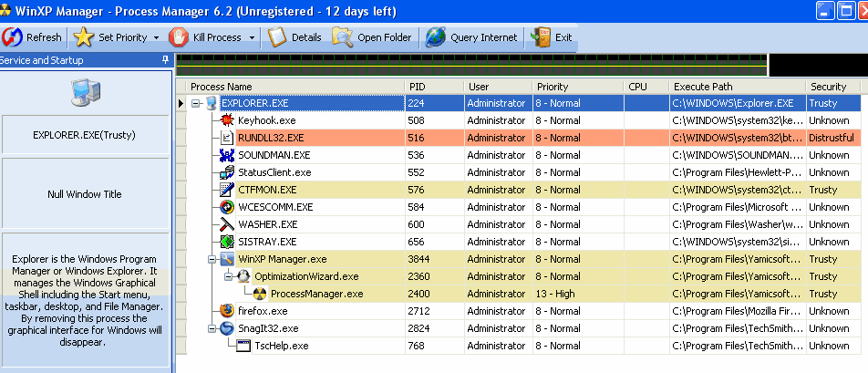Screen dimensions: 868x373
Task: Click the Set Priority star icon
Action: [x=84, y=37]
